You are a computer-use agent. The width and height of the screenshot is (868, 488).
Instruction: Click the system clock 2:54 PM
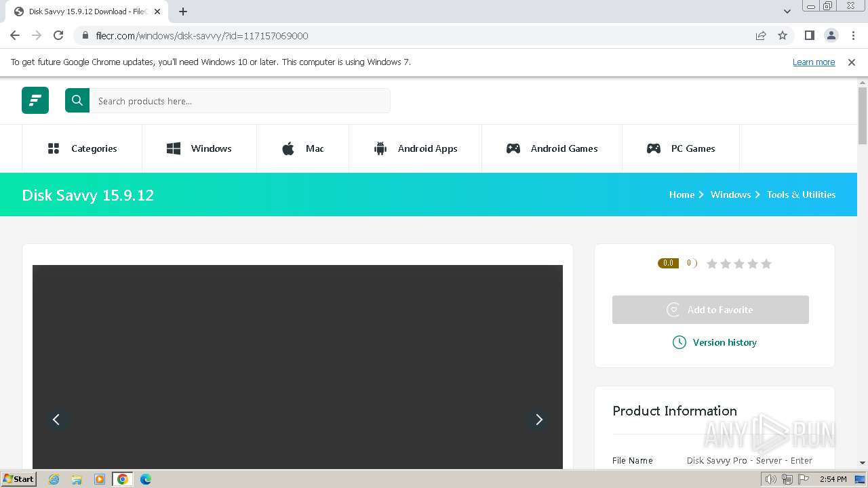point(833,479)
